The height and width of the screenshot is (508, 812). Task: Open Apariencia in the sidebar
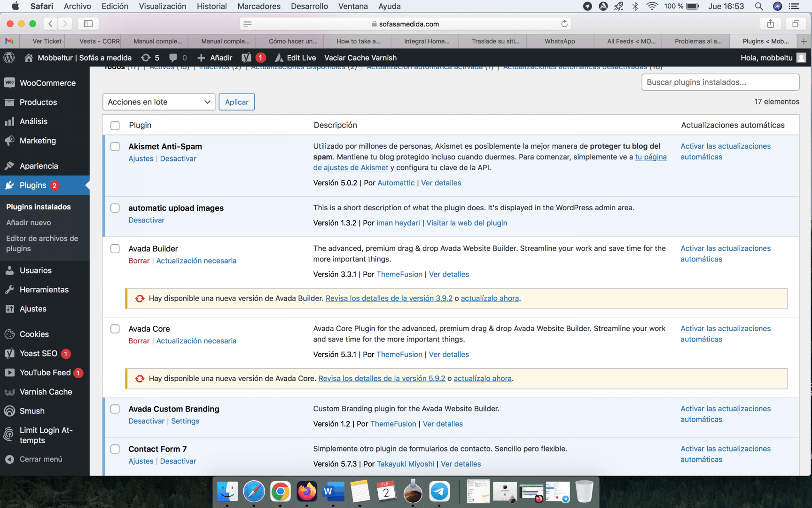point(45,166)
